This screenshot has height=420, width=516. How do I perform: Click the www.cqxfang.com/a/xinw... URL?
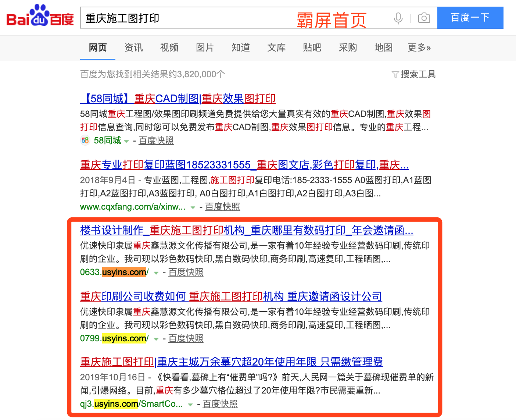pos(133,207)
